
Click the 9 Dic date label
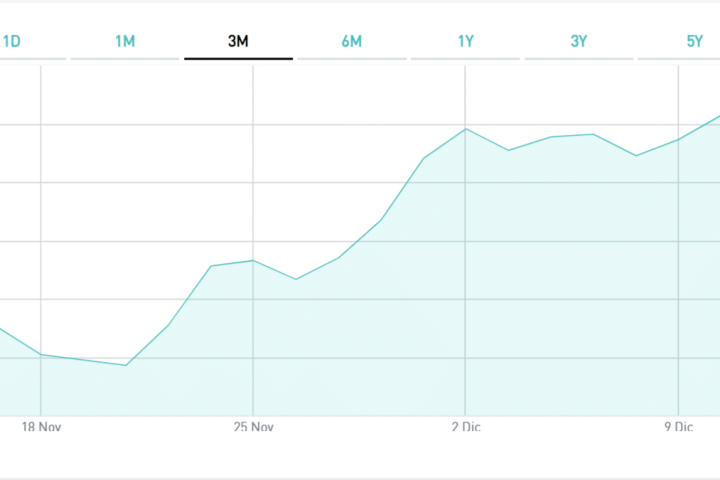pyautogui.click(x=679, y=427)
